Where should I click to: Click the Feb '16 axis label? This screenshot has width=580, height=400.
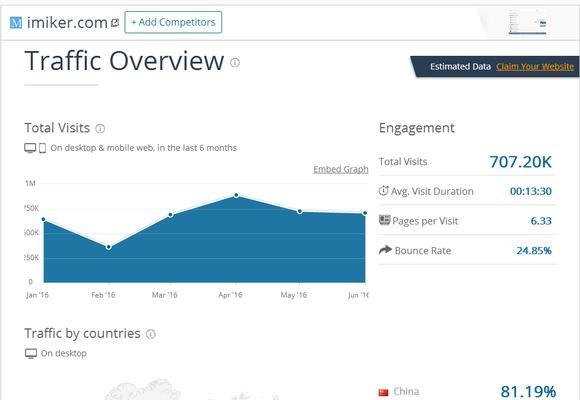103,295
